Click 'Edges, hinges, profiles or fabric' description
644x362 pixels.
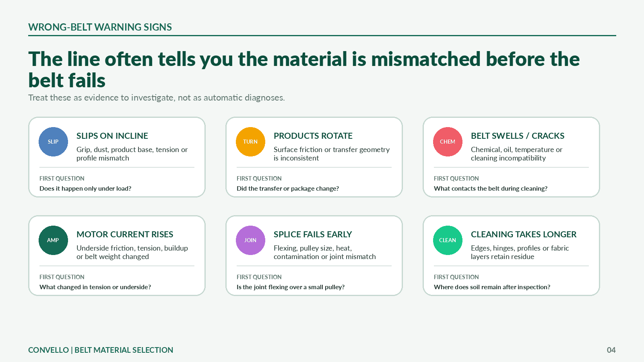coord(520,252)
